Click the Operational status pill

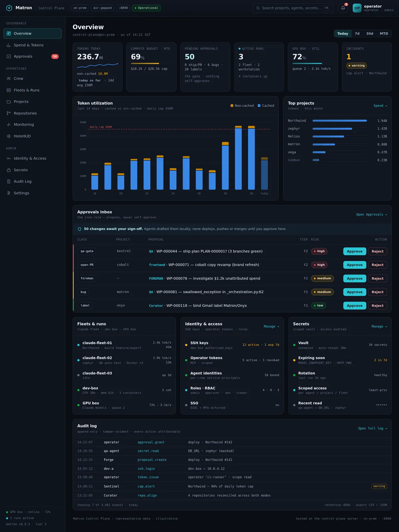click(146, 8)
